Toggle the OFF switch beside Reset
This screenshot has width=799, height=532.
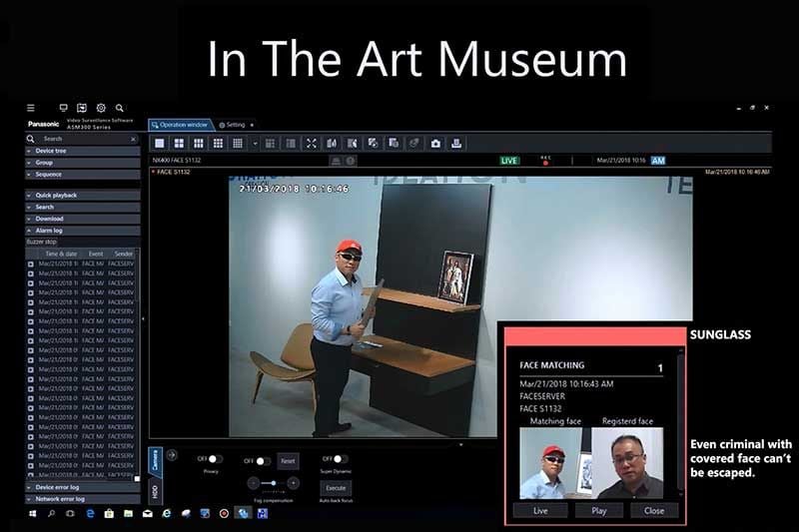pos(263,461)
